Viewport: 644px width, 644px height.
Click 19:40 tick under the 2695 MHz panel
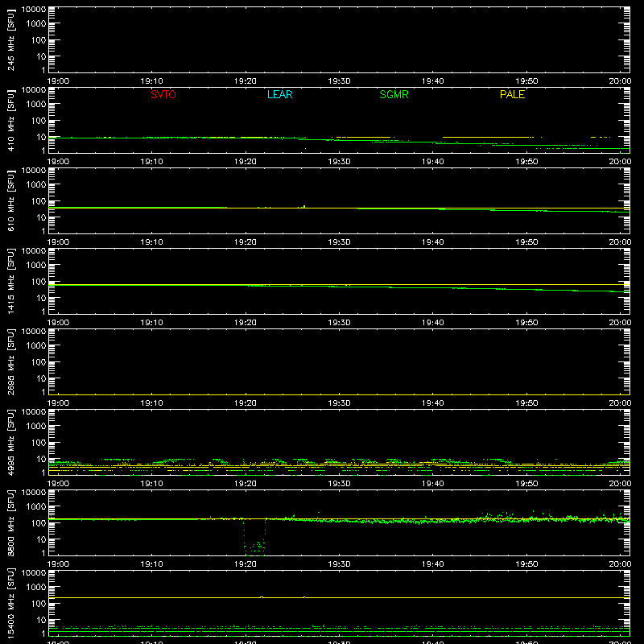click(x=432, y=403)
